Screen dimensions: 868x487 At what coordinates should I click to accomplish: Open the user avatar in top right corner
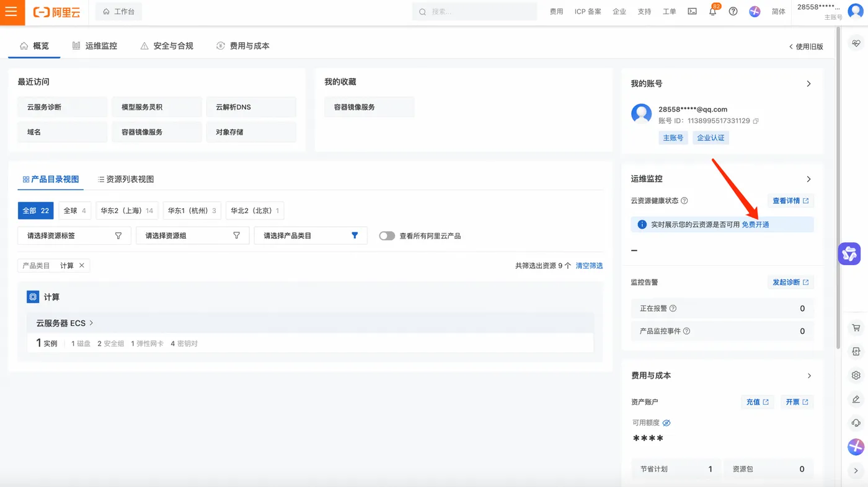click(856, 11)
